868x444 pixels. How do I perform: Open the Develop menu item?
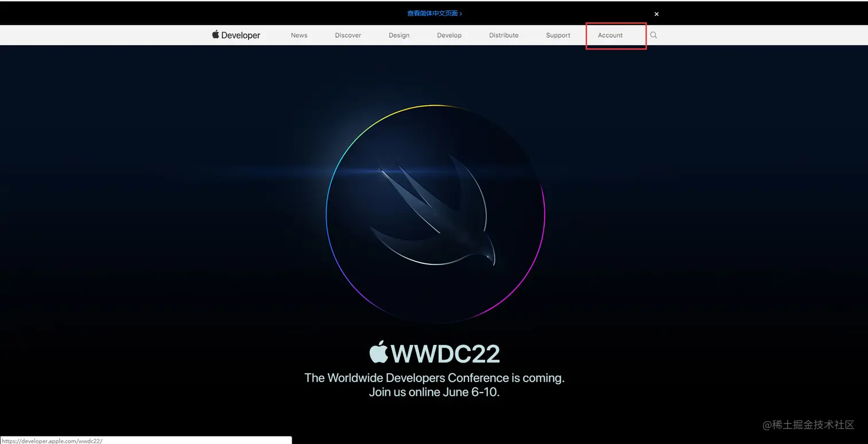[449, 35]
